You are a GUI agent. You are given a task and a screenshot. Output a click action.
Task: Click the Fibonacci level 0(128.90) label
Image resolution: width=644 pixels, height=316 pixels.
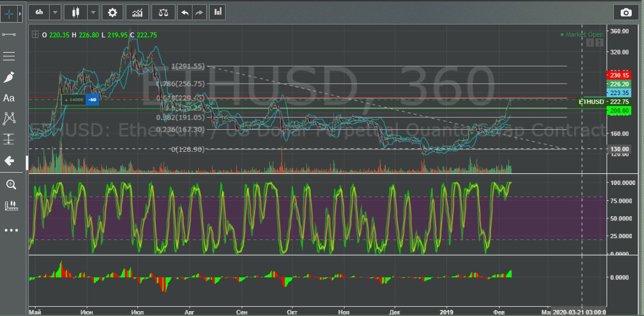coord(187,149)
